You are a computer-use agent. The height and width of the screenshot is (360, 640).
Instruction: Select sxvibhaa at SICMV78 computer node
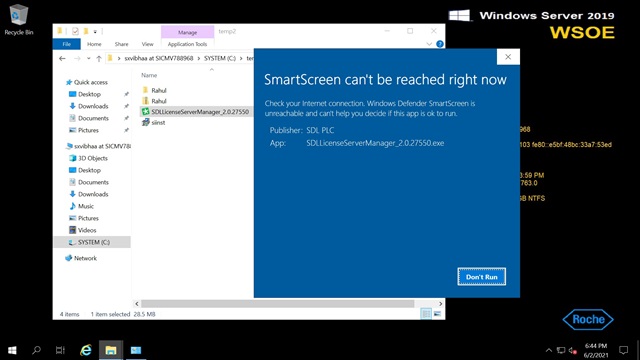(x=102, y=146)
